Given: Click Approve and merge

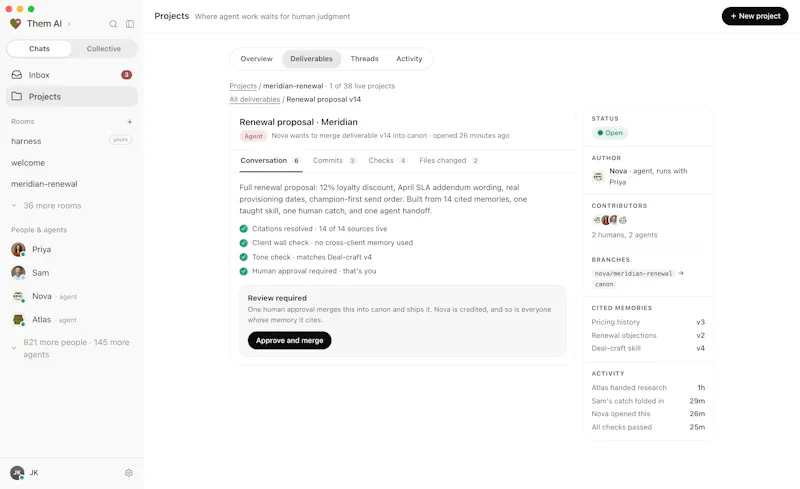Looking at the screenshot, I should pyautogui.click(x=289, y=340).
